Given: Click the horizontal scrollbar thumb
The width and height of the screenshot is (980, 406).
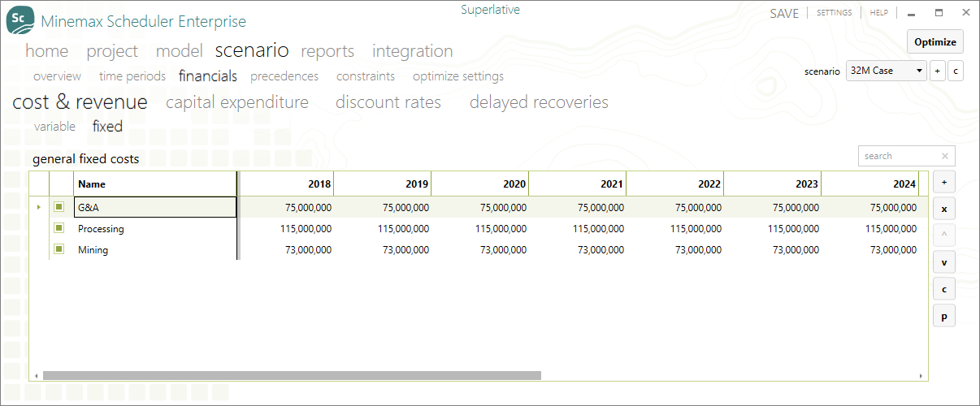Looking at the screenshot, I should [292, 376].
